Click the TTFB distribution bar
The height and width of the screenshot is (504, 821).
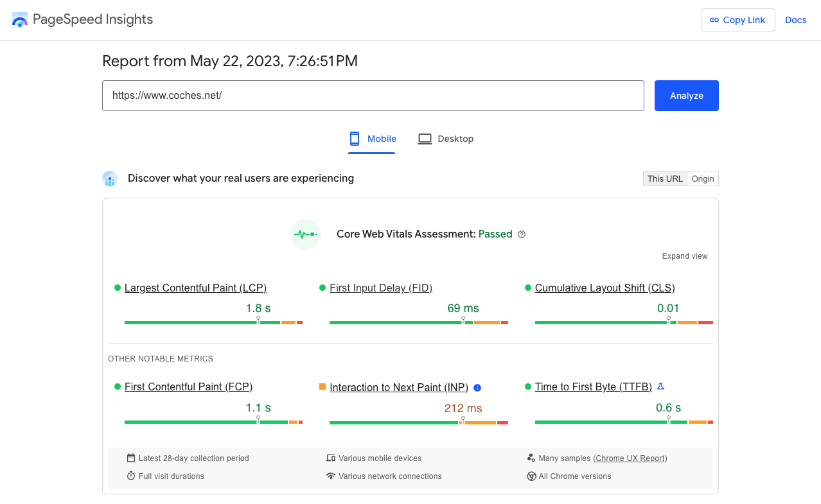624,422
